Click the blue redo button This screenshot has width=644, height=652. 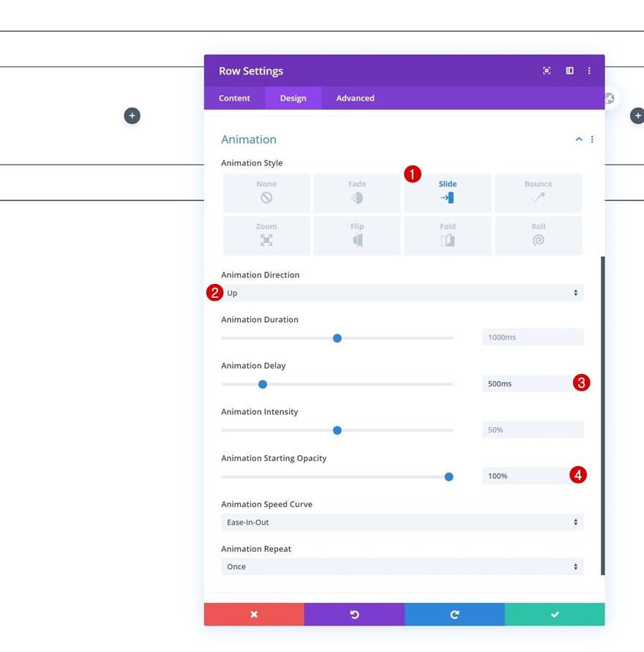[x=454, y=614]
